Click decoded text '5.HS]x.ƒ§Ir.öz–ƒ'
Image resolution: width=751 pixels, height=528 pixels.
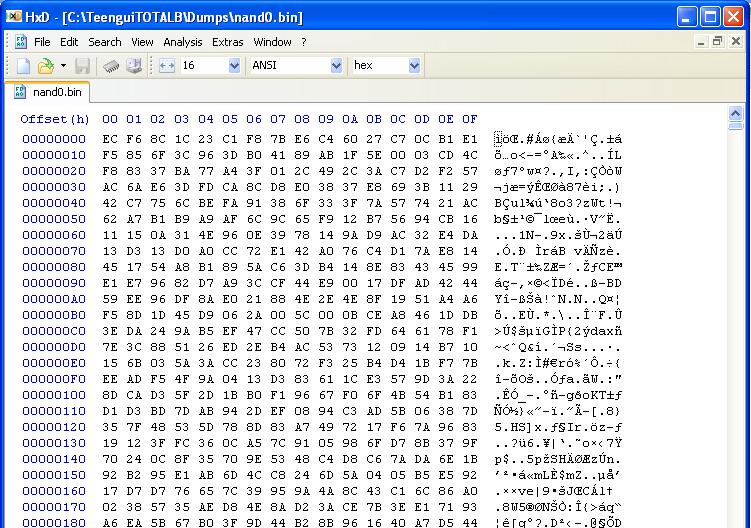click(558, 427)
